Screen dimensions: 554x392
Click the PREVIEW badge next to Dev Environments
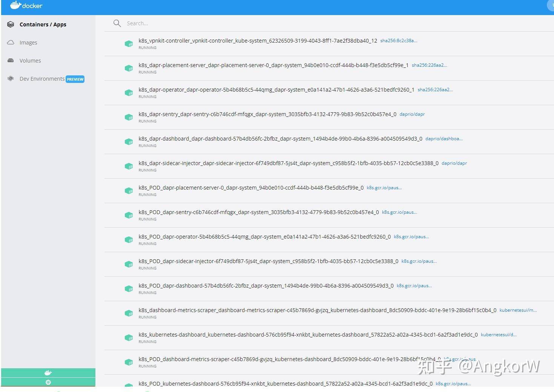pos(75,79)
